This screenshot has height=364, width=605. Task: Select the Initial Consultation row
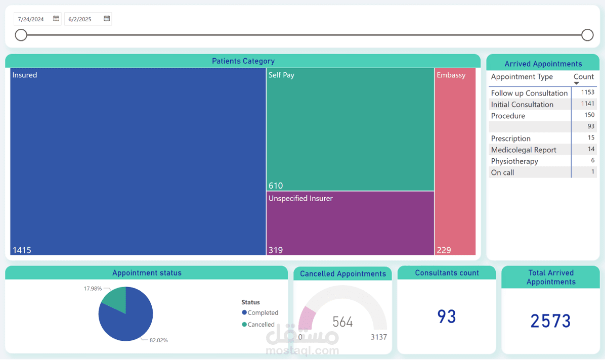[542, 104]
